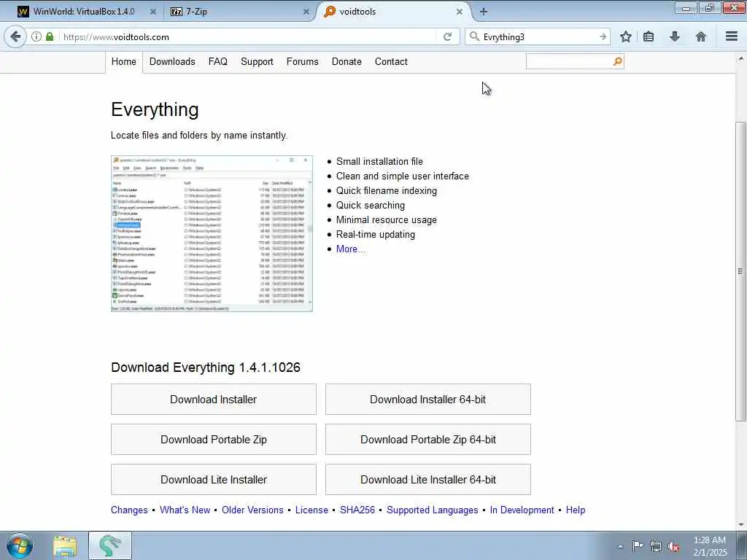Open Windows Explorer from taskbar
This screenshot has width=747, height=560.
pos(65,545)
